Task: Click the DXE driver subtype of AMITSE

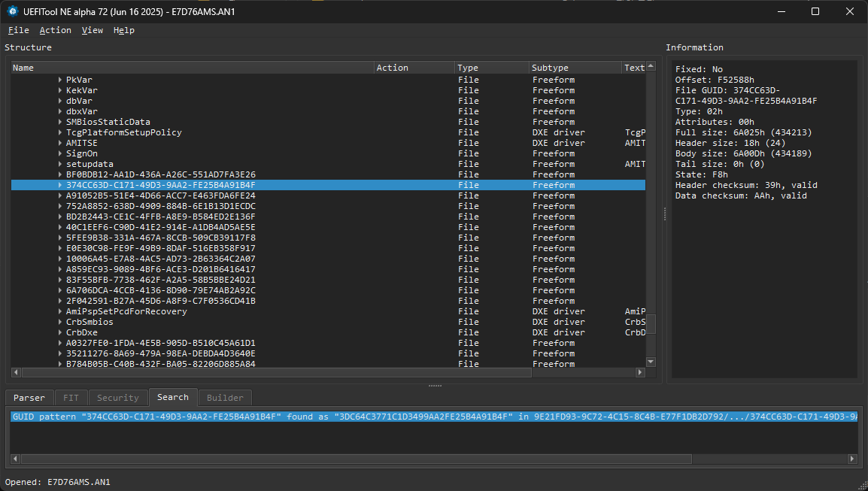Action: point(559,143)
